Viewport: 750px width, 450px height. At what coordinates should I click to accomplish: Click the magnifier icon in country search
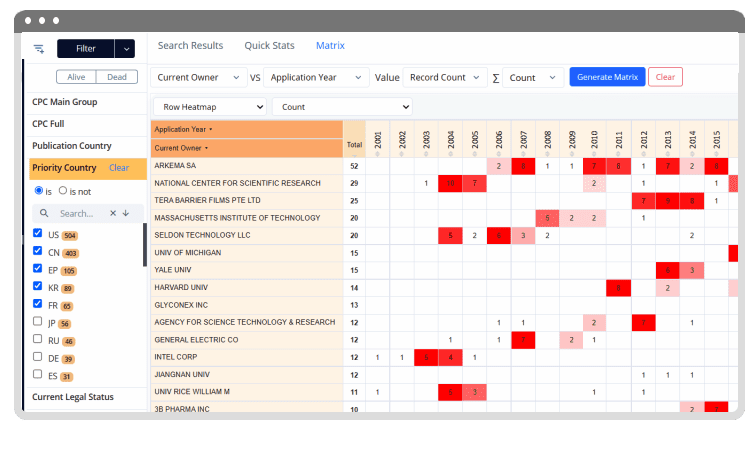(44, 213)
